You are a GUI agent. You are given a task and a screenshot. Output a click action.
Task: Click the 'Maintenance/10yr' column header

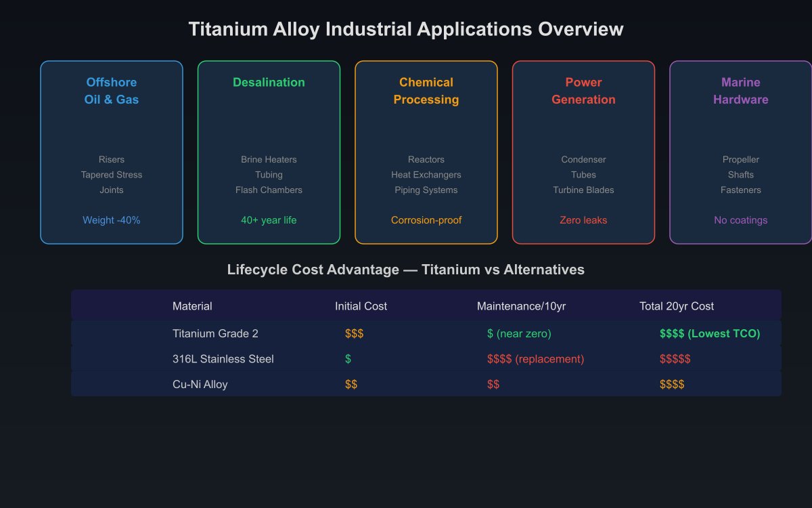(521, 306)
